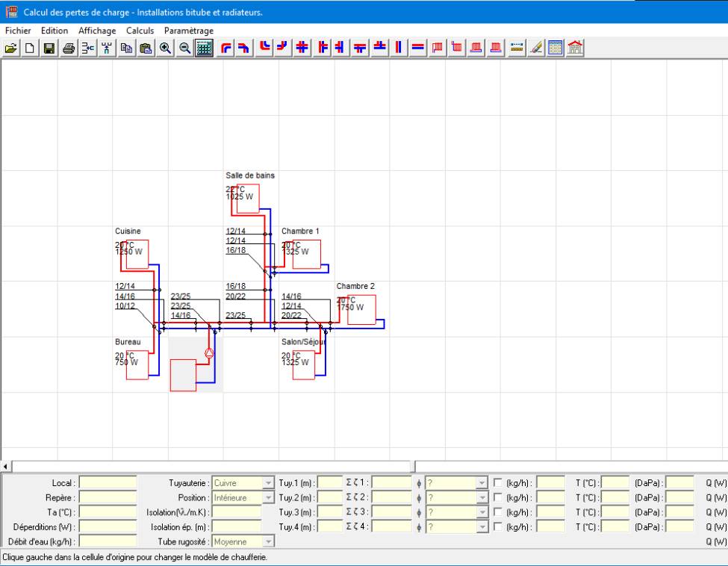
Task: Print the diagram using the printer icon
Action: click(x=69, y=48)
